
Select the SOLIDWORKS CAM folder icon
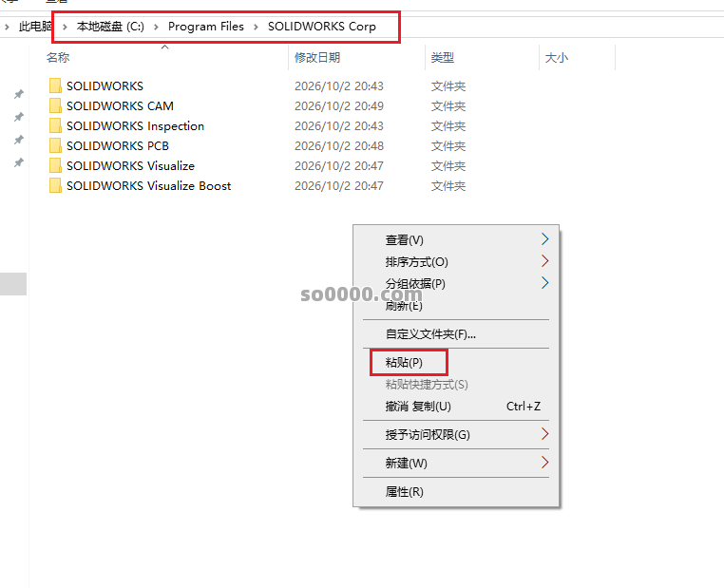pyautogui.click(x=55, y=105)
